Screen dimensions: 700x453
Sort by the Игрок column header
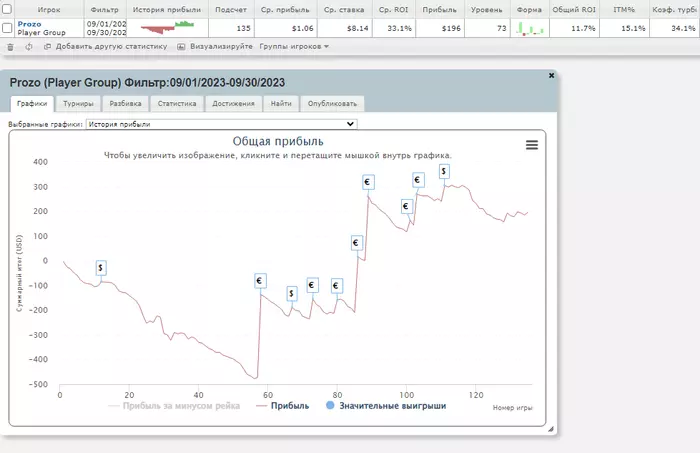point(49,9)
